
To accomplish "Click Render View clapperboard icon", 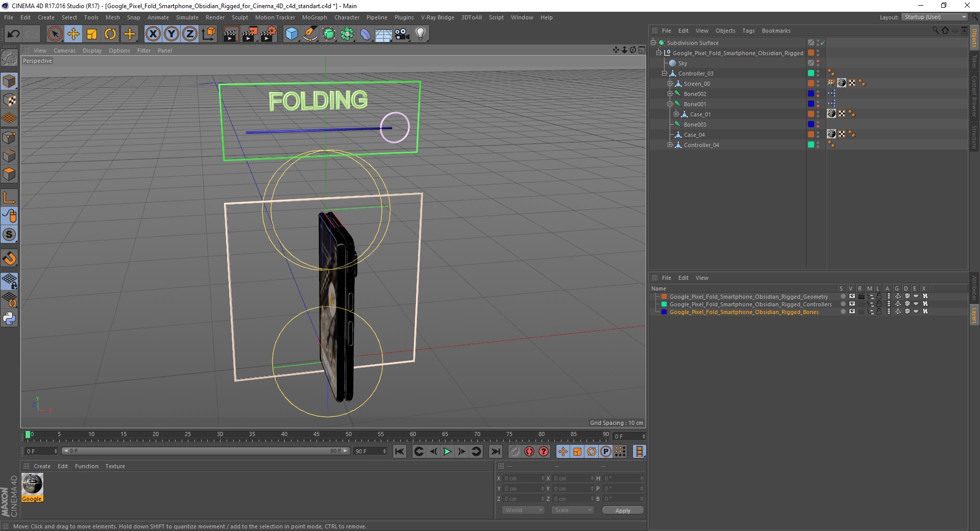I will pyautogui.click(x=231, y=34).
